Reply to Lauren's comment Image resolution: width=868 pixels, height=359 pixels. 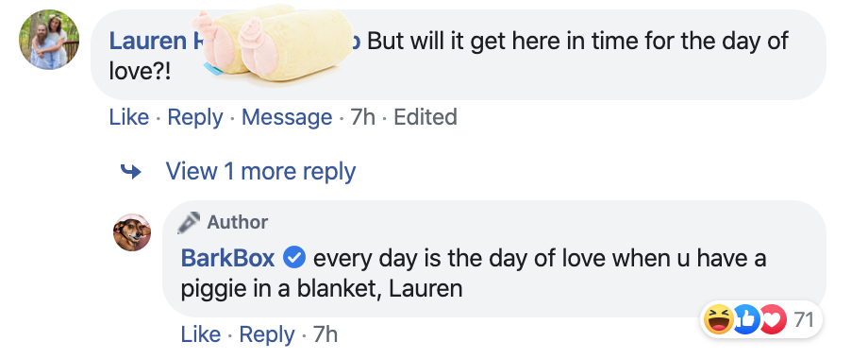tap(195, 117)
